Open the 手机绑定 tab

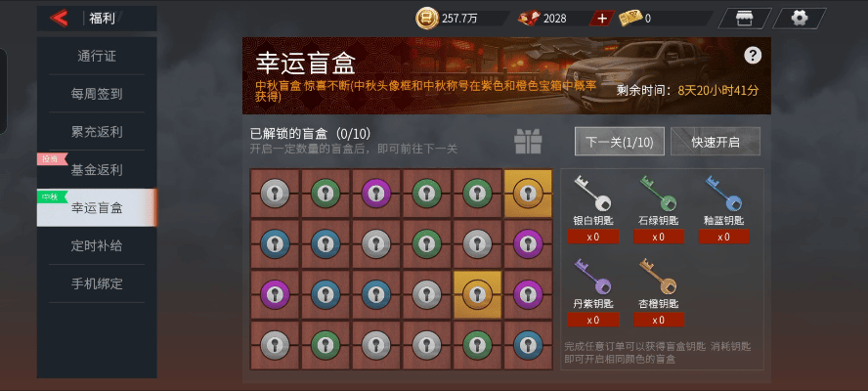[97, 283]
